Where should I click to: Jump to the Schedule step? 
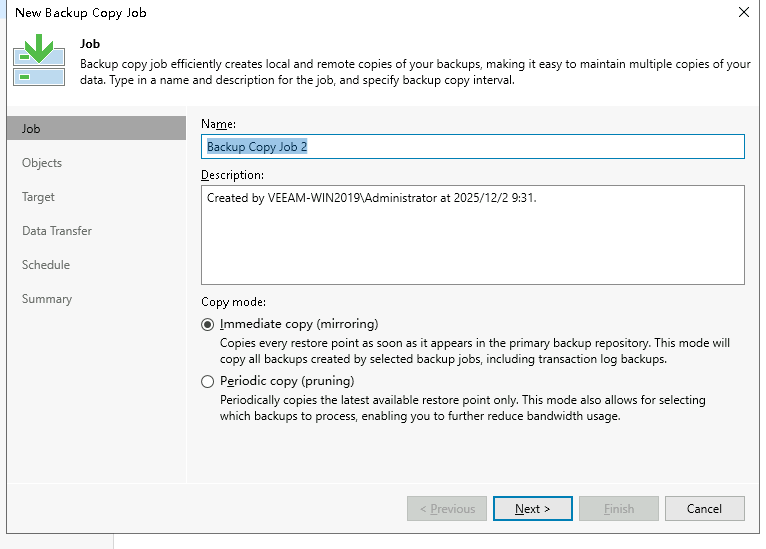(46, 265)
